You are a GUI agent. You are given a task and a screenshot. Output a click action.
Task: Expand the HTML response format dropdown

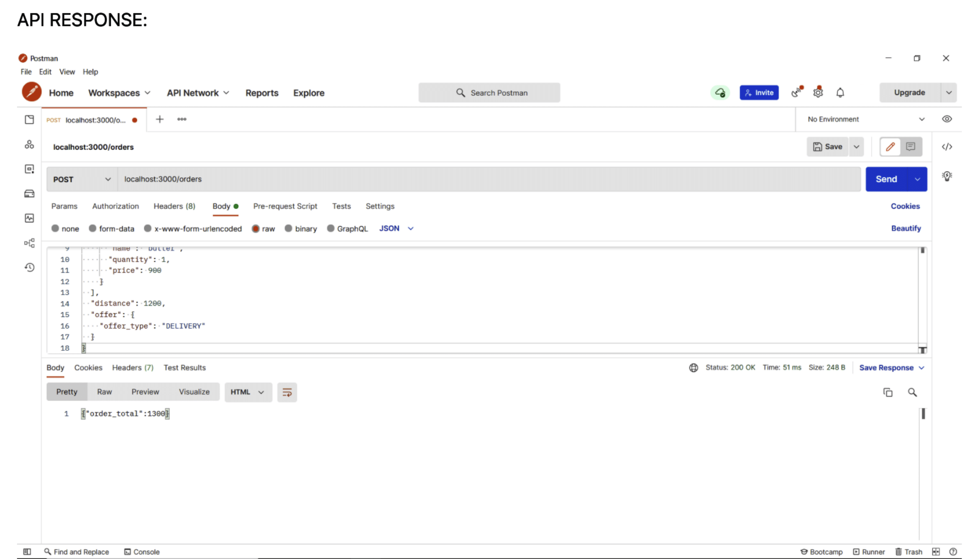point(248,392)
